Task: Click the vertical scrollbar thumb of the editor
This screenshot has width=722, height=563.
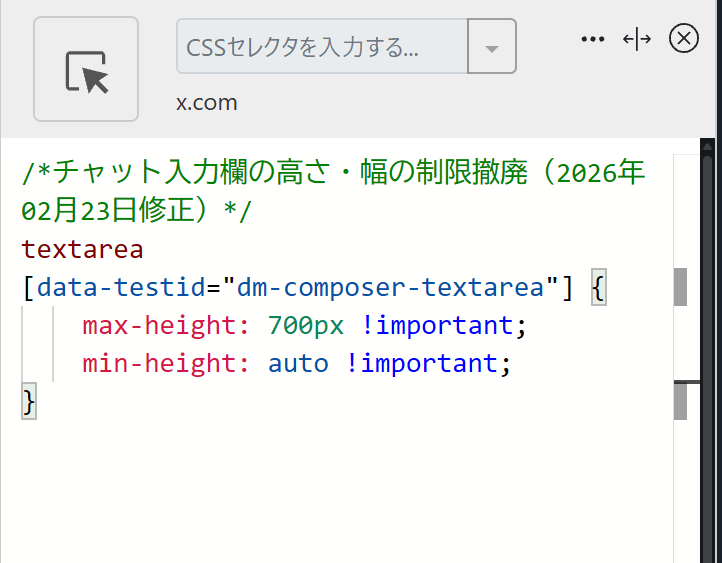Action: click(680, 287)
